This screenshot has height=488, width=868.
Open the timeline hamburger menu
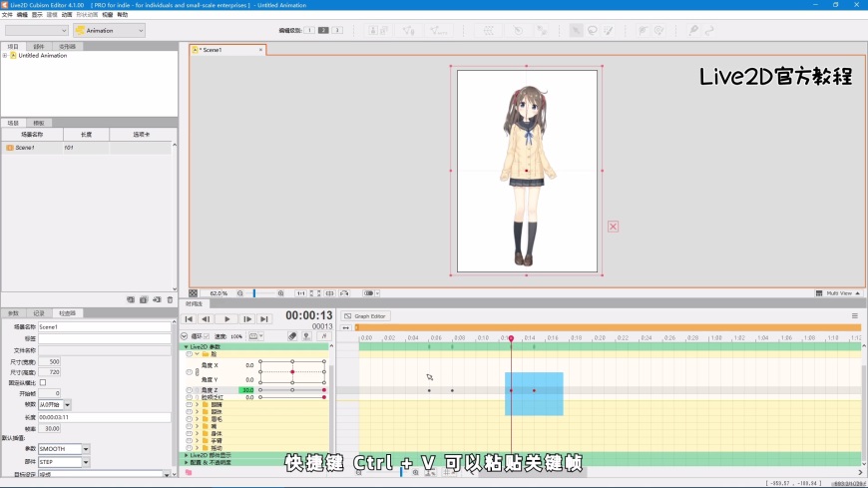[855, 315]
